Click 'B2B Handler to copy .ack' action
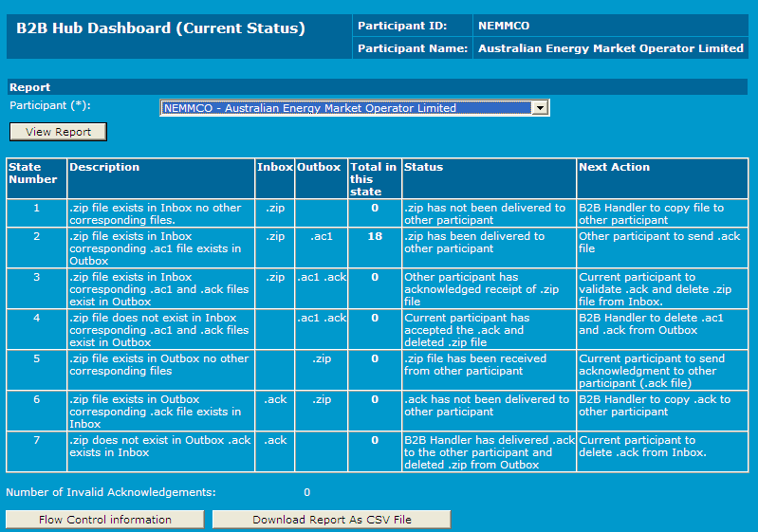 pos(655,406)
